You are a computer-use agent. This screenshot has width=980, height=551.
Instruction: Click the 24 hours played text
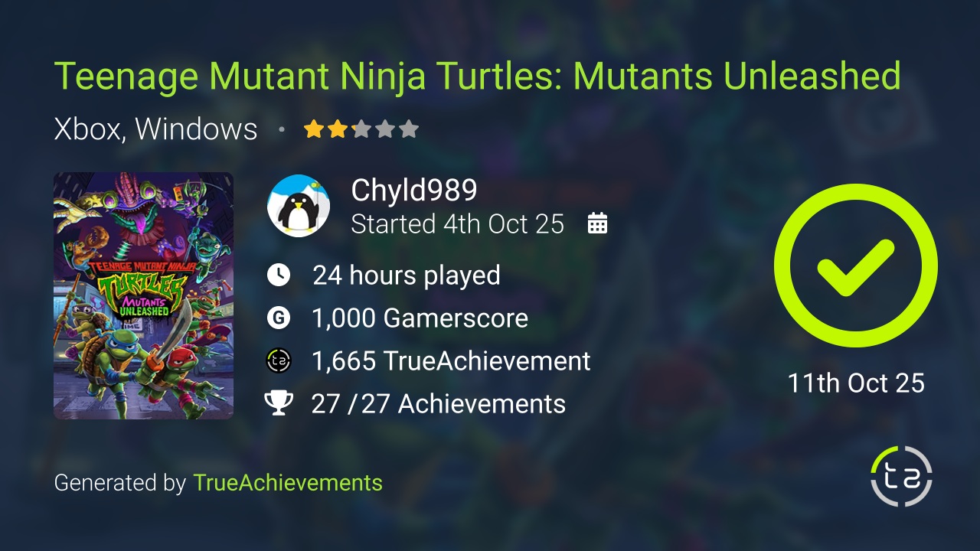click(407, 275)
